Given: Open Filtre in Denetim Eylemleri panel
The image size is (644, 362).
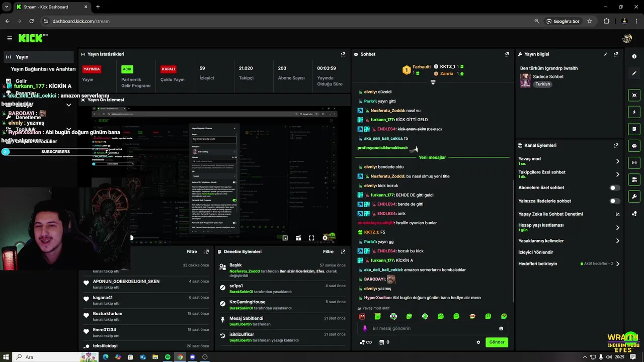Looking at the screenshot, I should point(328,251).
